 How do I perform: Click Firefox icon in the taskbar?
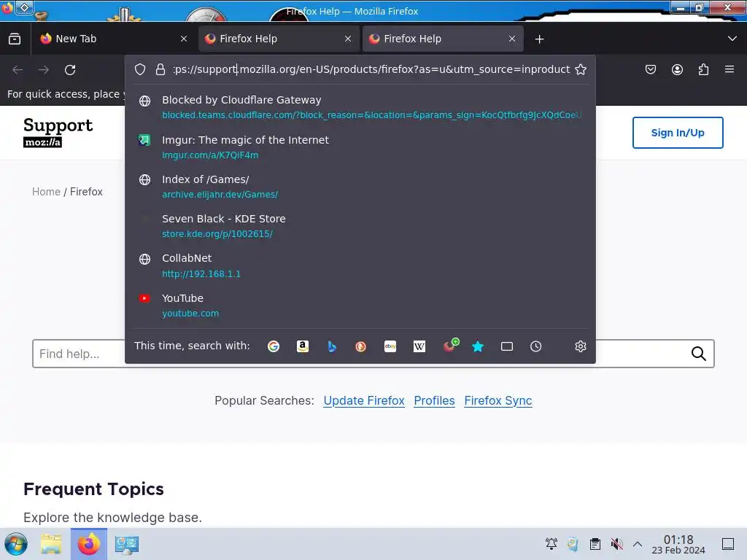(88, 544)
